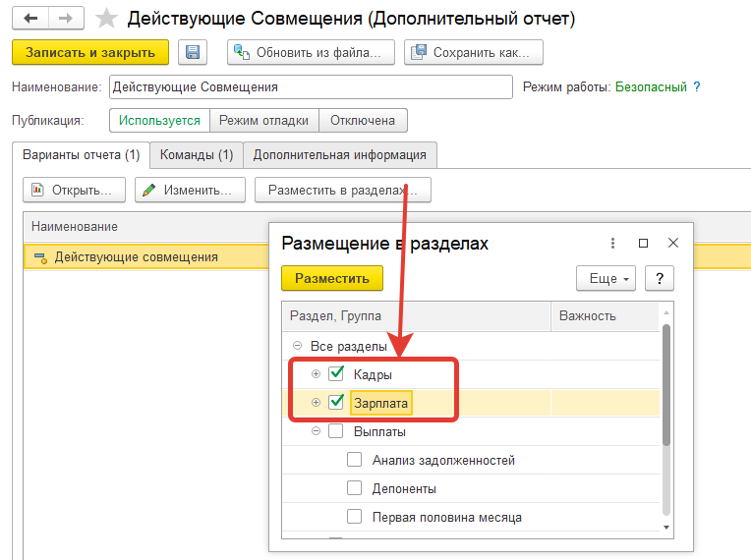Click the scrollbar up arrow in dialog
This screenshot has width=751, height=560.
(x=666, y=312)
